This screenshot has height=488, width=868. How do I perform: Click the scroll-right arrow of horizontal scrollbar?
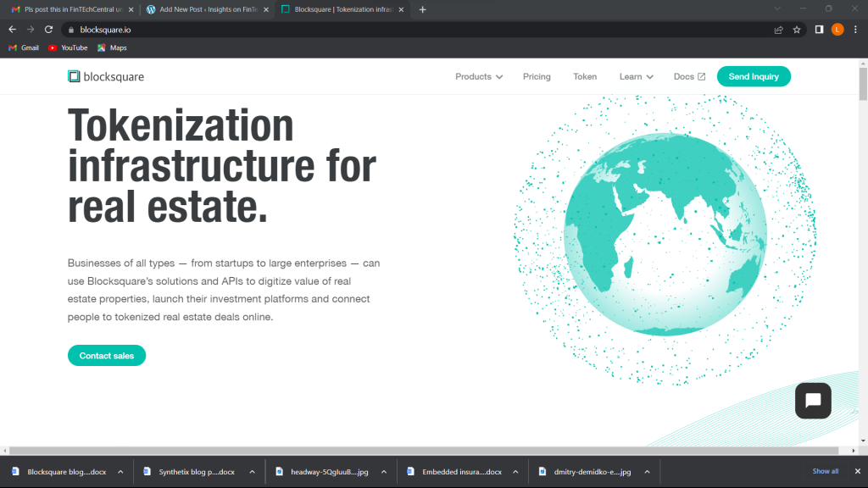(x=854, y=451)
